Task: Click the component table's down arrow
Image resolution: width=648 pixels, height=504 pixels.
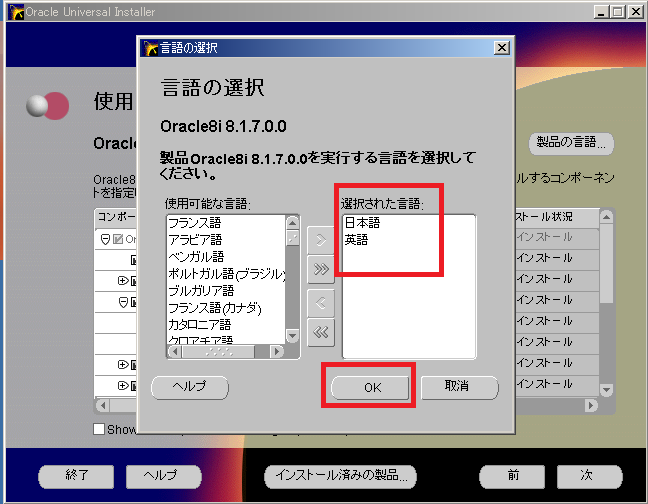Action: (606, 389)
